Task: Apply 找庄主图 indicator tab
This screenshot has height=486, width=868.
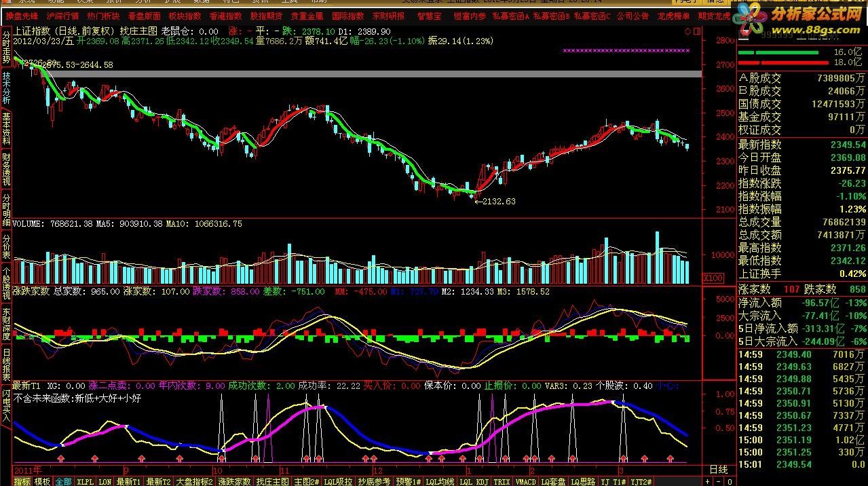Action: tap(273, 481)
